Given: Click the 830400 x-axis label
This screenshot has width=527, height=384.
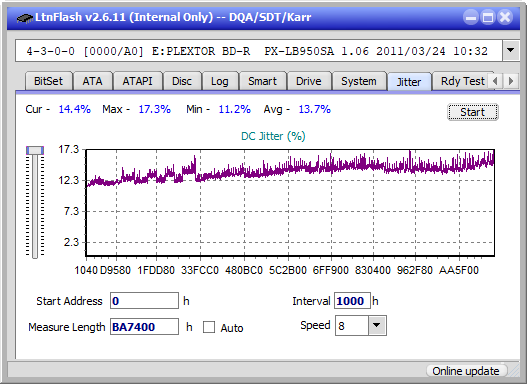Looking at the screenshot, I should point(373,270).
